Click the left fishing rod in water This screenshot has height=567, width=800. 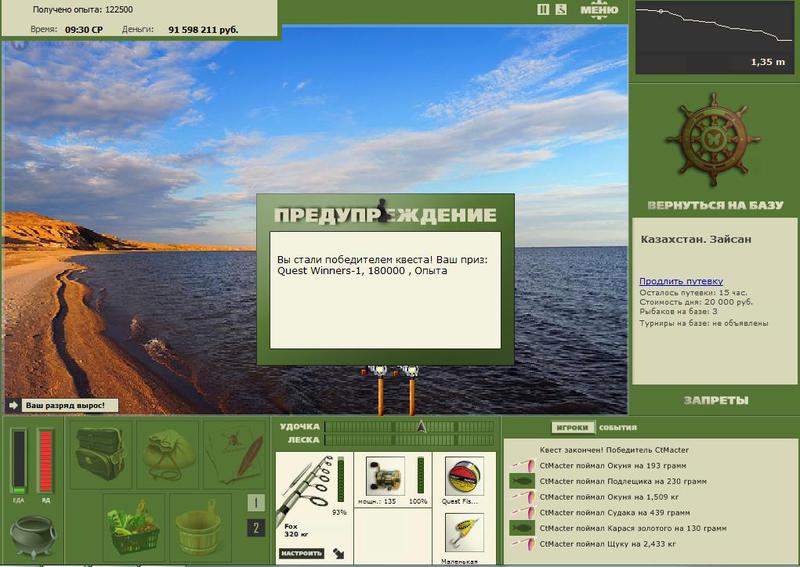pyautogui.click(x=380, y=390)
